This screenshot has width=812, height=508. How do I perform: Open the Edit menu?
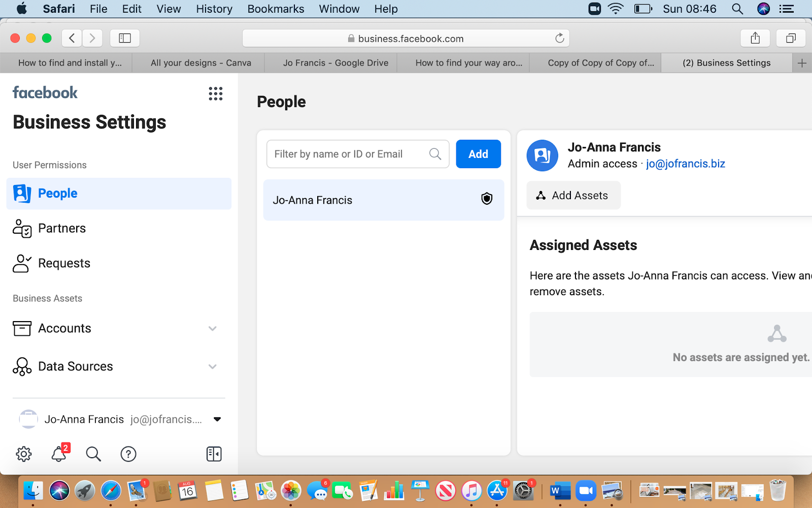(x=132, y=9)
